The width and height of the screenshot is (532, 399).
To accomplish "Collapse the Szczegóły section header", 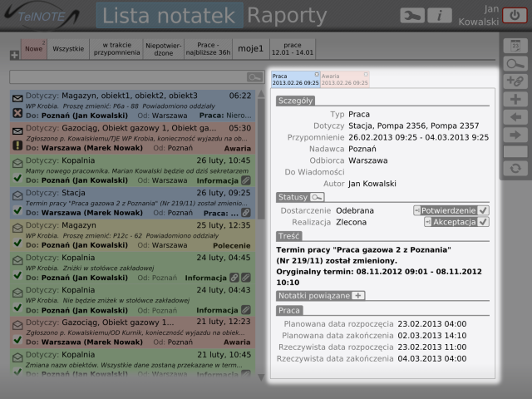I will point(295,101).
